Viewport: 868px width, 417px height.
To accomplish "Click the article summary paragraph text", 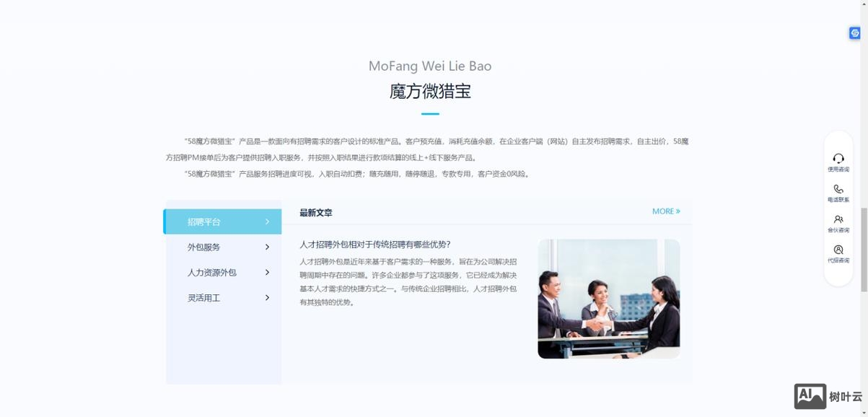I will pyautogui.click(x=408, y=282).
